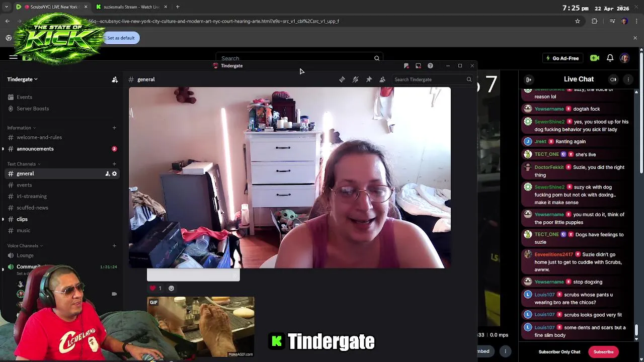Collapse Live Chat panel with arrow icon
644x362 pixels.
point(529,79)
